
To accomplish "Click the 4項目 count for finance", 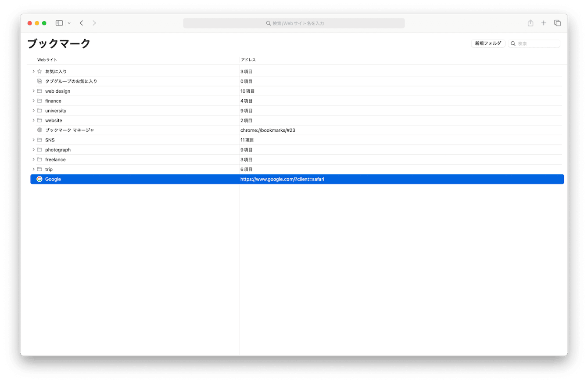I will (246, 101).
